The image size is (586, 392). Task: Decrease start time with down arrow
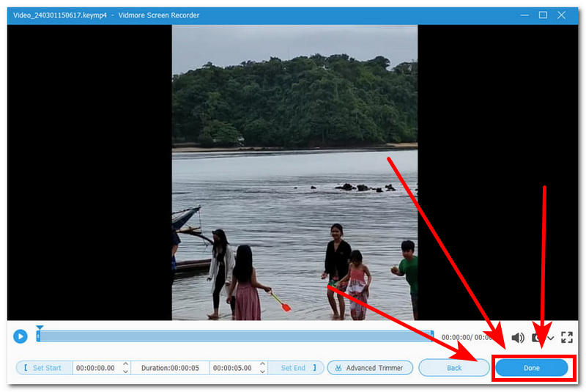click(125, 371)
